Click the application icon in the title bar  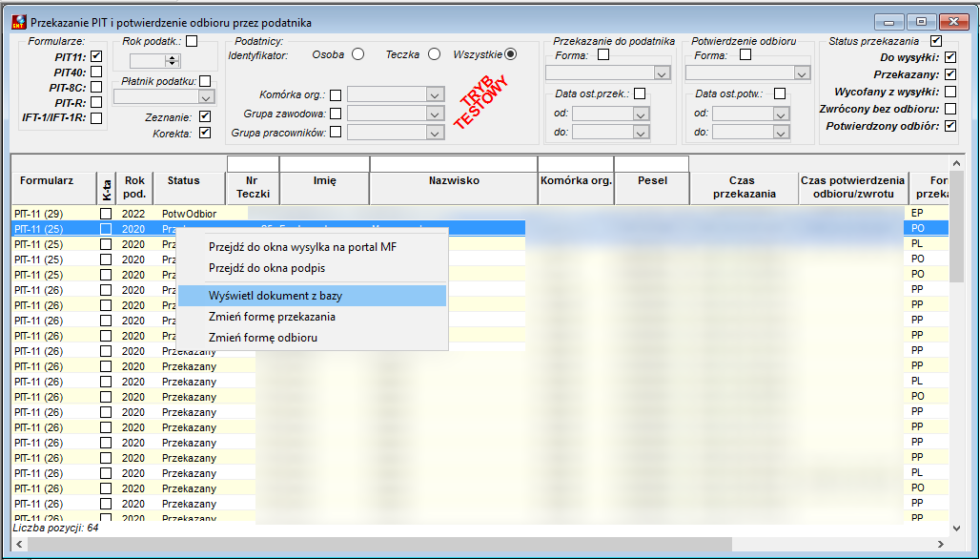click(x=19, y=22)
